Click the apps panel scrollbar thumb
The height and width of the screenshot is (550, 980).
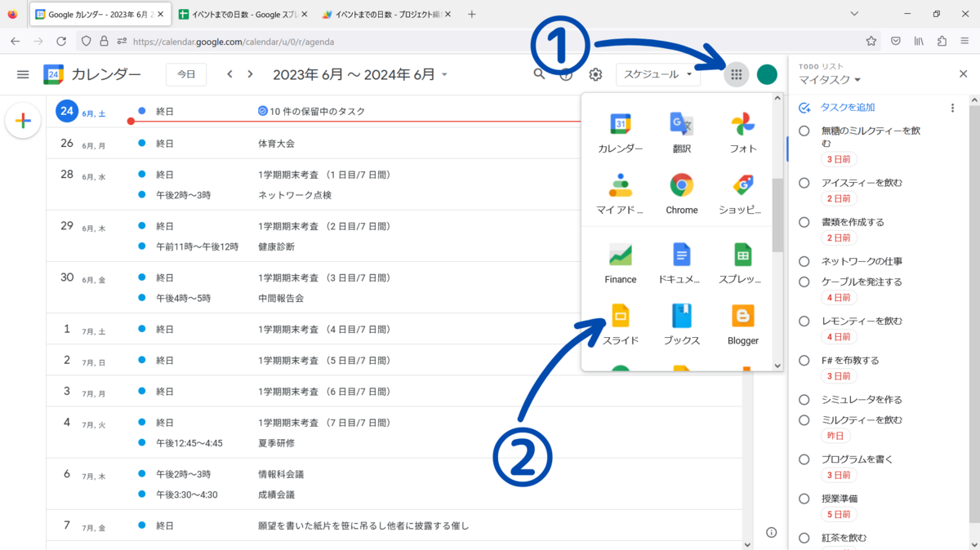[x=777, y=215]
